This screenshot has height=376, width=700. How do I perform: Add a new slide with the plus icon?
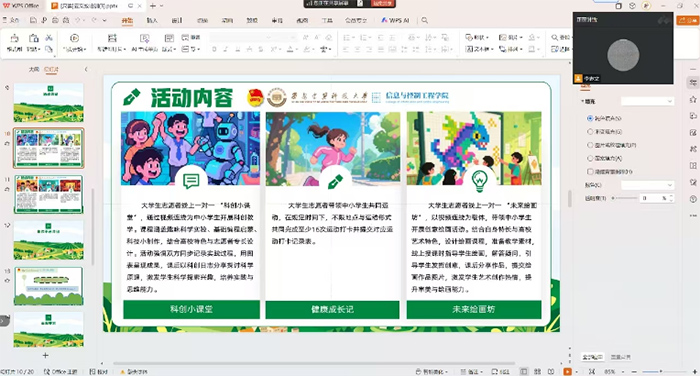click(x=45, y=355)
